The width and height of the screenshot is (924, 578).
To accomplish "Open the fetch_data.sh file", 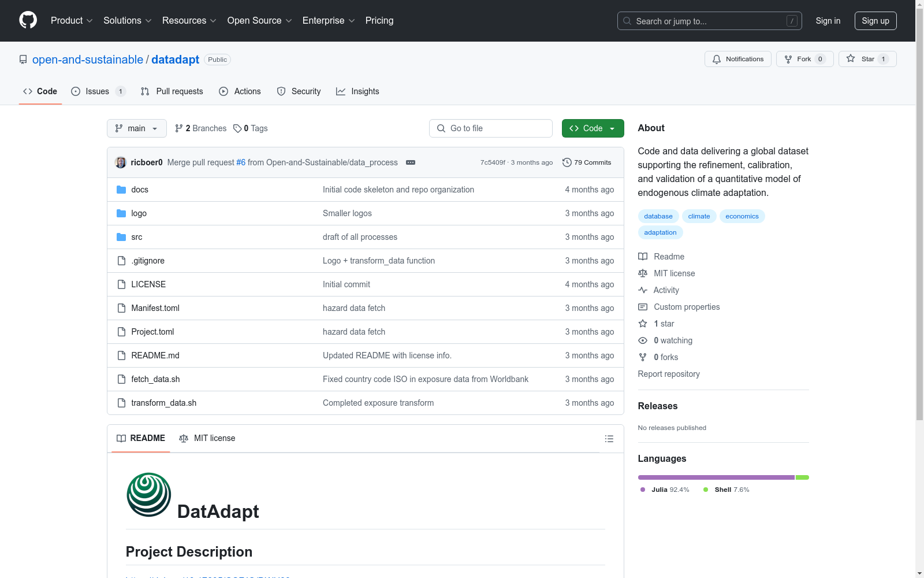I will (x=155, y=379).
